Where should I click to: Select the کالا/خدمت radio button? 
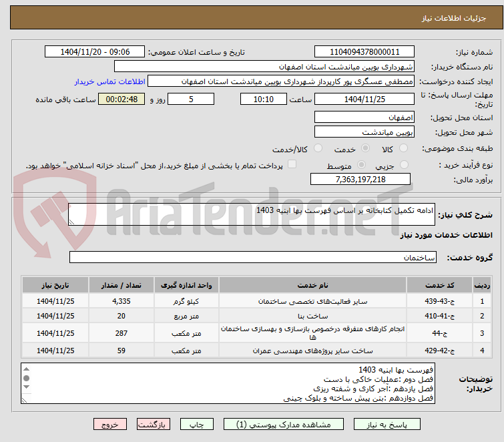(x=318, y=148)
